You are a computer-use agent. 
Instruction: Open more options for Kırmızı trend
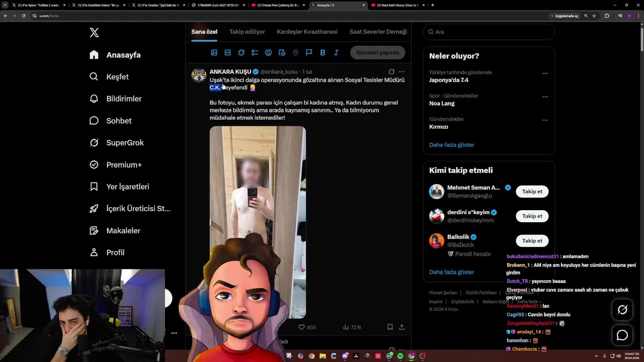(x=545, y=120)
